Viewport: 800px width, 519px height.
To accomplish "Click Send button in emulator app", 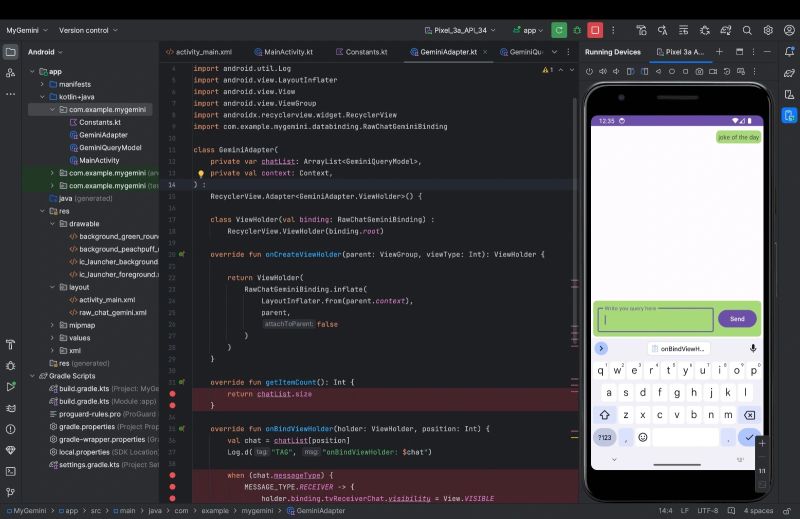I will pyautogui.click(x=737, y=318).
